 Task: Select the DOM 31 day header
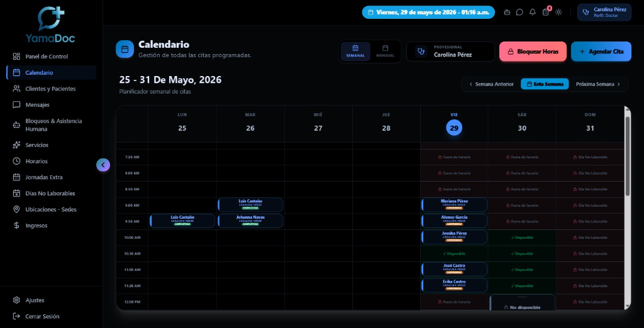pyautogui.click(x=590, y=124)
